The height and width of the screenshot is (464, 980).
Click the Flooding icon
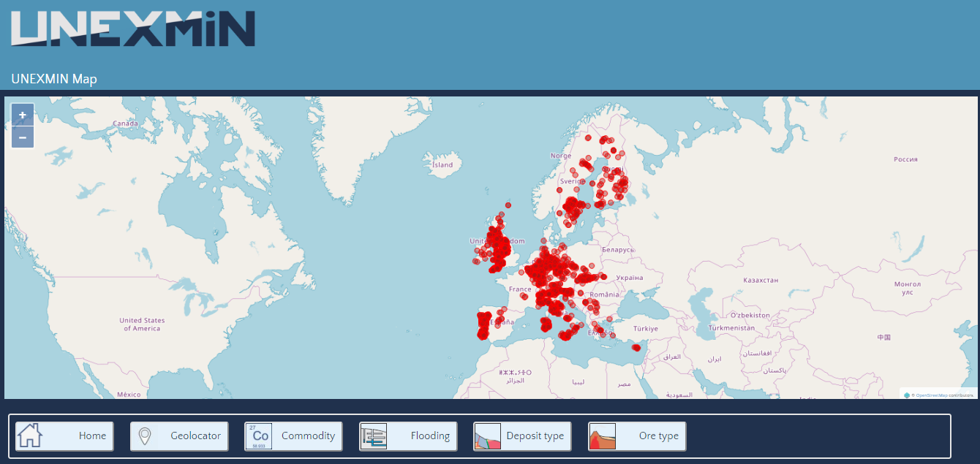tap(374, 436)
